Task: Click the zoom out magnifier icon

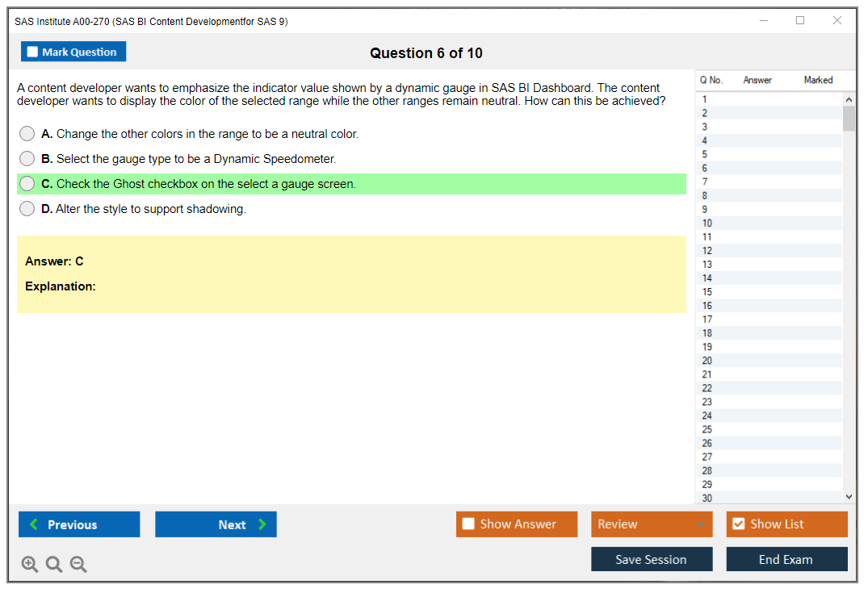Action: click(78, 565)
